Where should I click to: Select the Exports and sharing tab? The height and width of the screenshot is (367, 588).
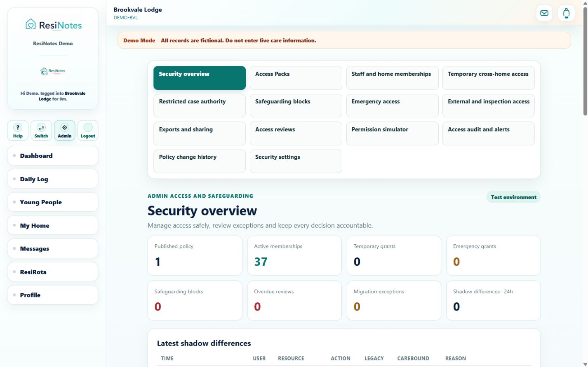pyautogui.click(x=200, y=133)
